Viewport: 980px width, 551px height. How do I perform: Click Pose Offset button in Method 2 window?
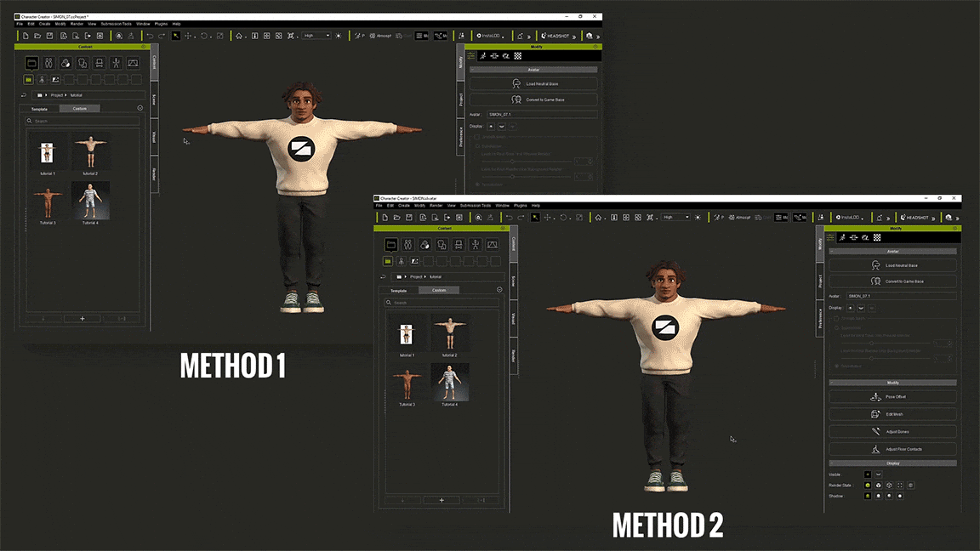(x=892, y=397)
